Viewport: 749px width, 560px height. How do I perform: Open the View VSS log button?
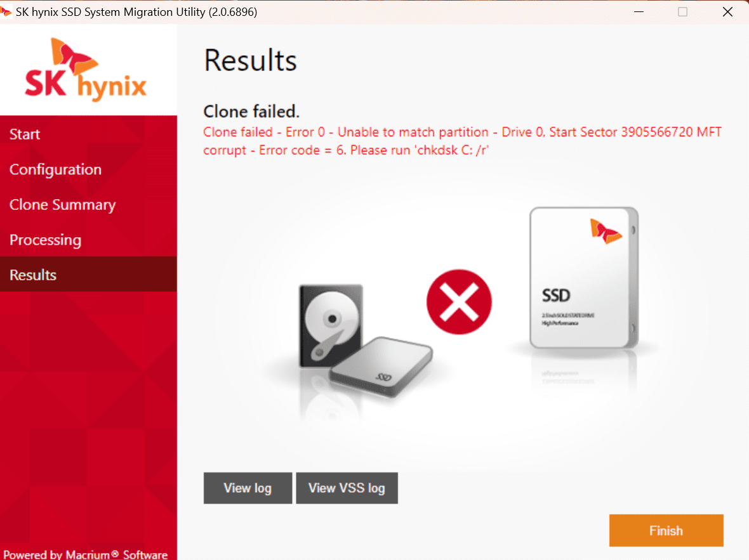click(x=347, y=488)
